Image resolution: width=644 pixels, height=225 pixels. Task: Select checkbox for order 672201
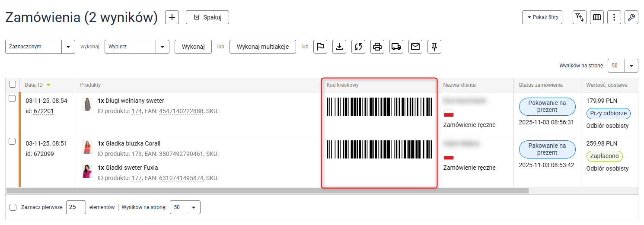(x=13, y=99)
